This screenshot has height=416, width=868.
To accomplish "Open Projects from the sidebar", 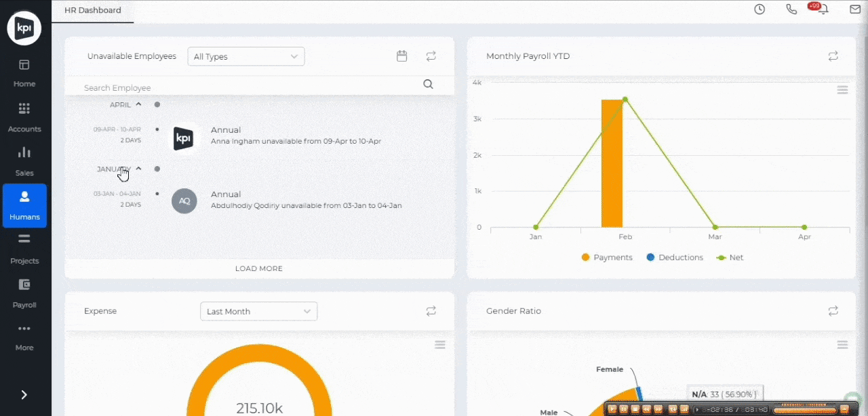I will click(24, 249).
